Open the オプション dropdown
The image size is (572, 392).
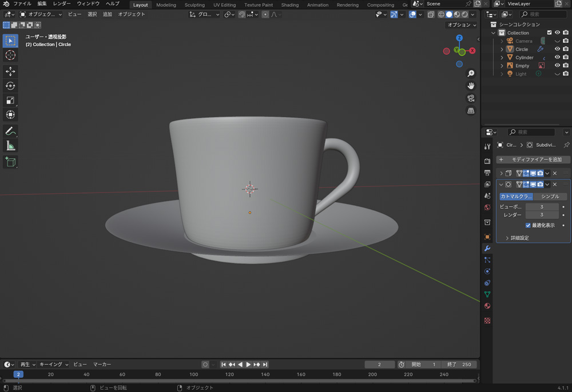(x=461, y=25)
